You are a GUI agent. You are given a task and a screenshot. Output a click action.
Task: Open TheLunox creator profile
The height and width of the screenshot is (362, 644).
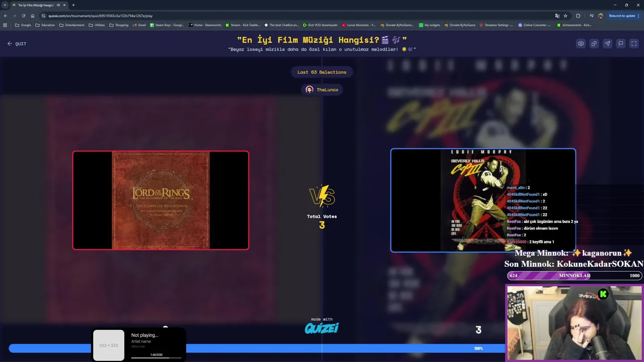[322, 89]
